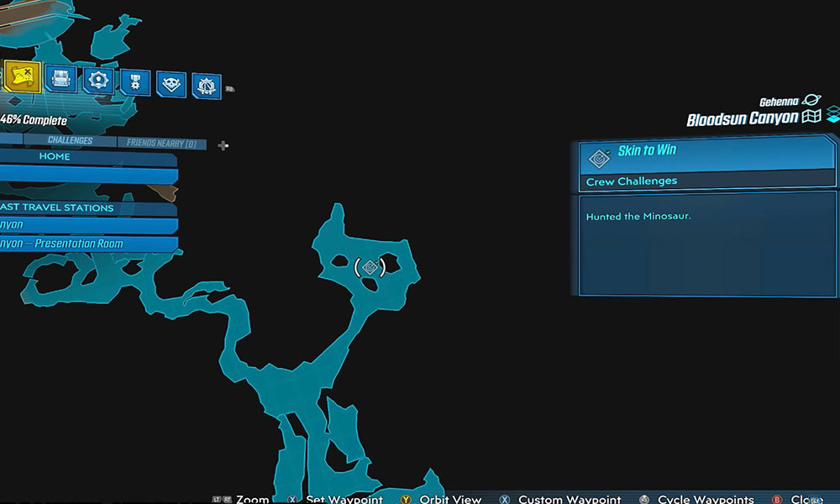This screenshot has height=504, width=840.
Task: Click the X button icon for Set Waypoint
Action: [292, 500]
